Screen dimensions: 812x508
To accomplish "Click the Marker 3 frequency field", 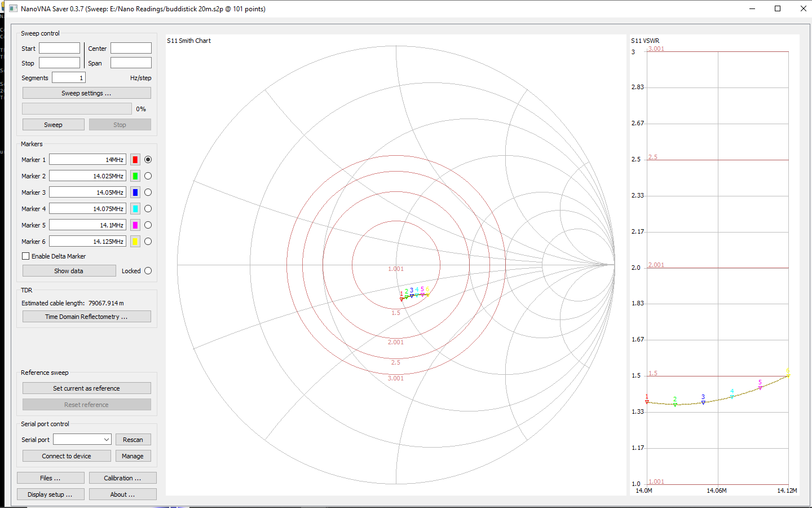I will pyautogui.click(x=87, y=192).
